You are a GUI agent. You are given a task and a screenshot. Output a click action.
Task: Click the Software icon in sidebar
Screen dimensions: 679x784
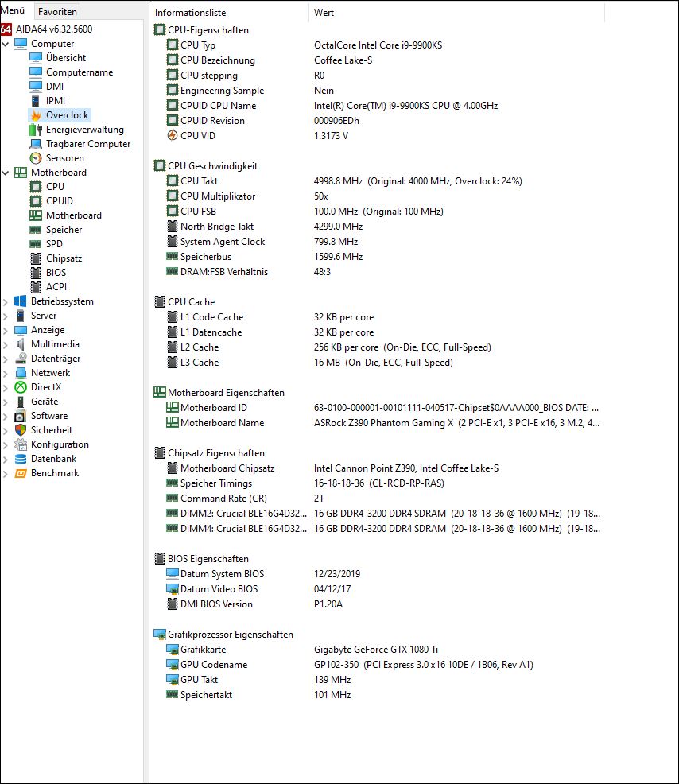[21, 416]
